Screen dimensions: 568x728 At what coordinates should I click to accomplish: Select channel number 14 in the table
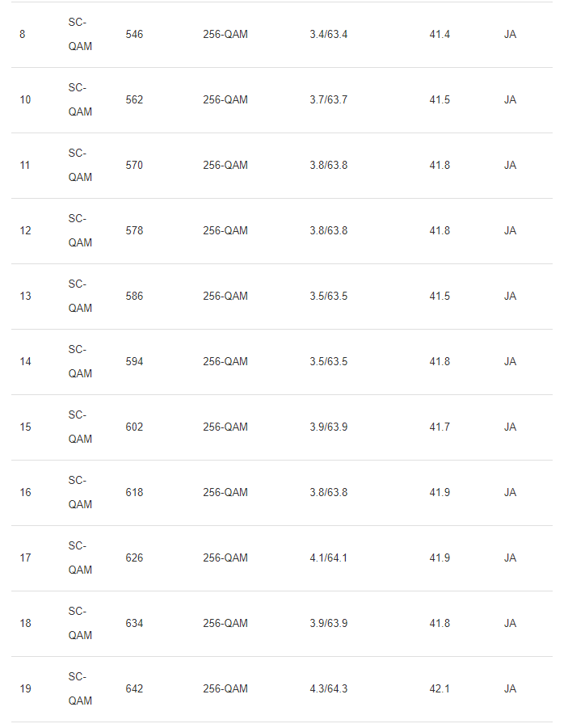[25, 362]
